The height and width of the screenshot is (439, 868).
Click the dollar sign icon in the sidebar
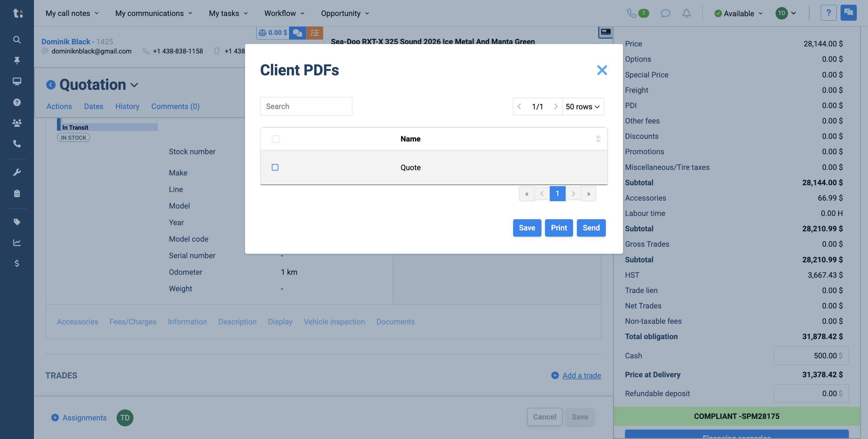click(17, 263)
